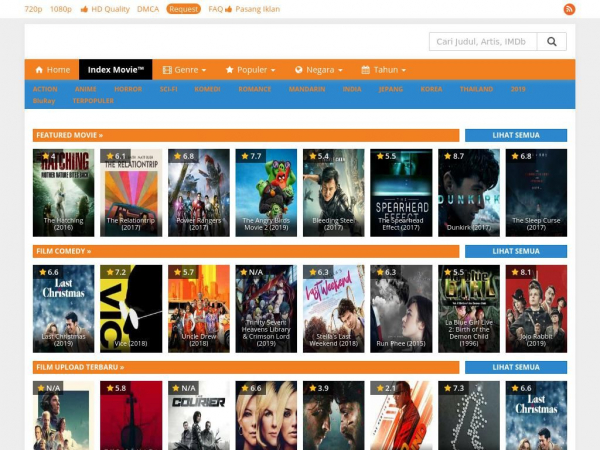Select the HORROR category
Screen dimensions: 600x450
128,89
